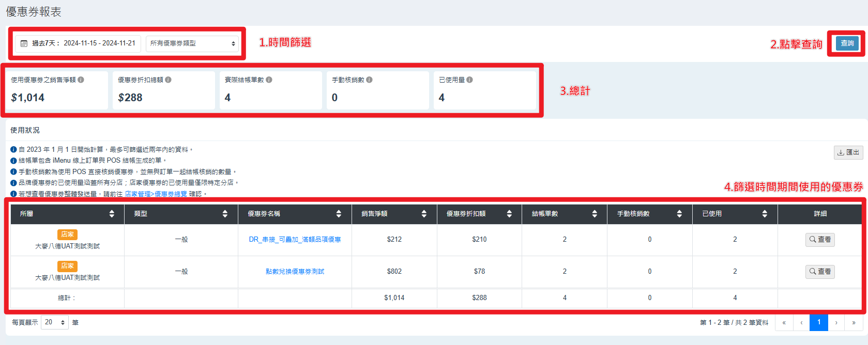Screen dimensions: 868x345
Task: Change the rows per page selector showing 20
Action: pos(55,322)
